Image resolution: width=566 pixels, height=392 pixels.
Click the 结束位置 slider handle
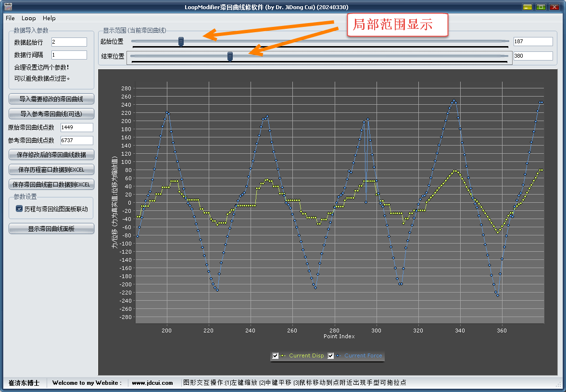pyautogui.click(x=230, y=56)
